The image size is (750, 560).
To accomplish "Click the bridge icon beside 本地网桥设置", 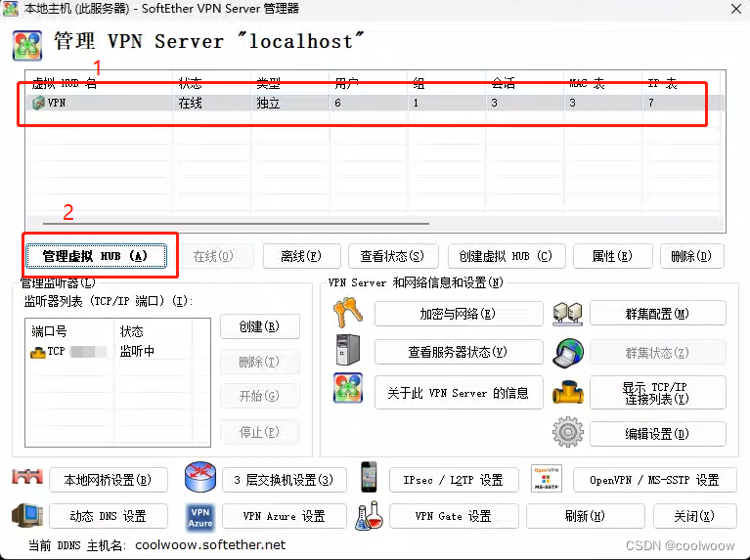I will point(27,477).
